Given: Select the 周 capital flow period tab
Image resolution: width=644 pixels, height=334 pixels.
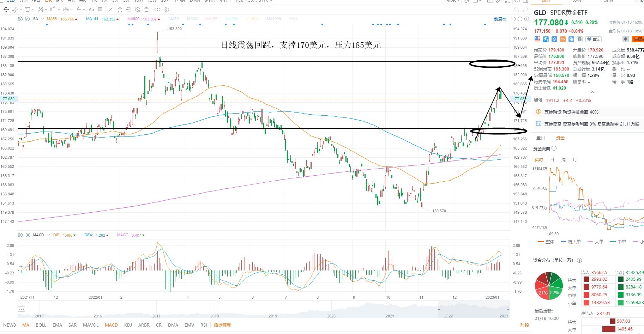Looking at the screenshot, I should click(x=564, y=160).
